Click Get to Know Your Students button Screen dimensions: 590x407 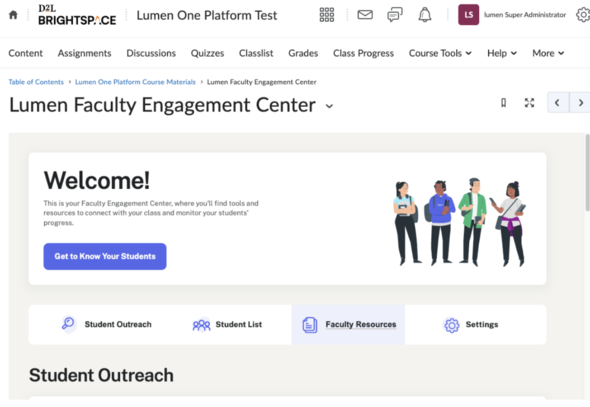[105, 257]
